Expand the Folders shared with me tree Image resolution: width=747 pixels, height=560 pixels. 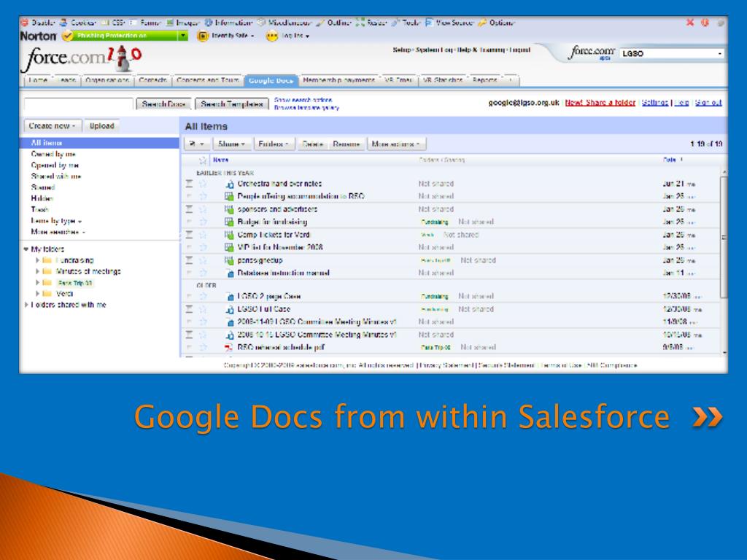[26, 305]
